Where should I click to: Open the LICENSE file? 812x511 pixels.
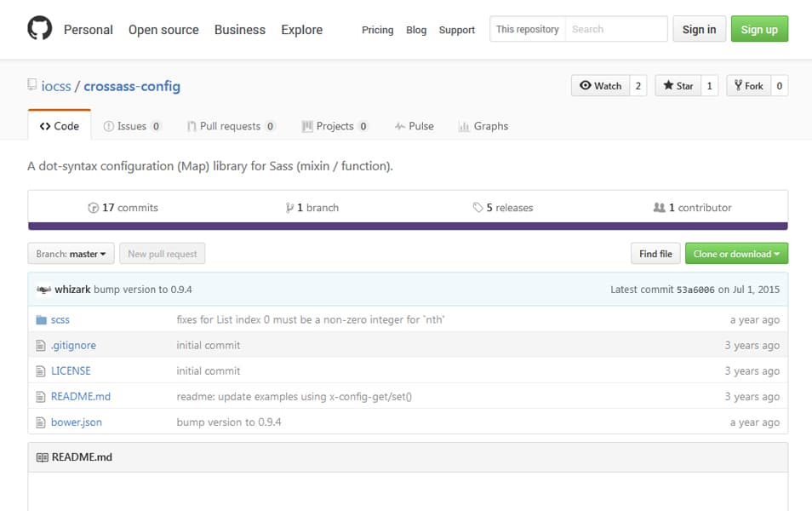tap(71, 371)
